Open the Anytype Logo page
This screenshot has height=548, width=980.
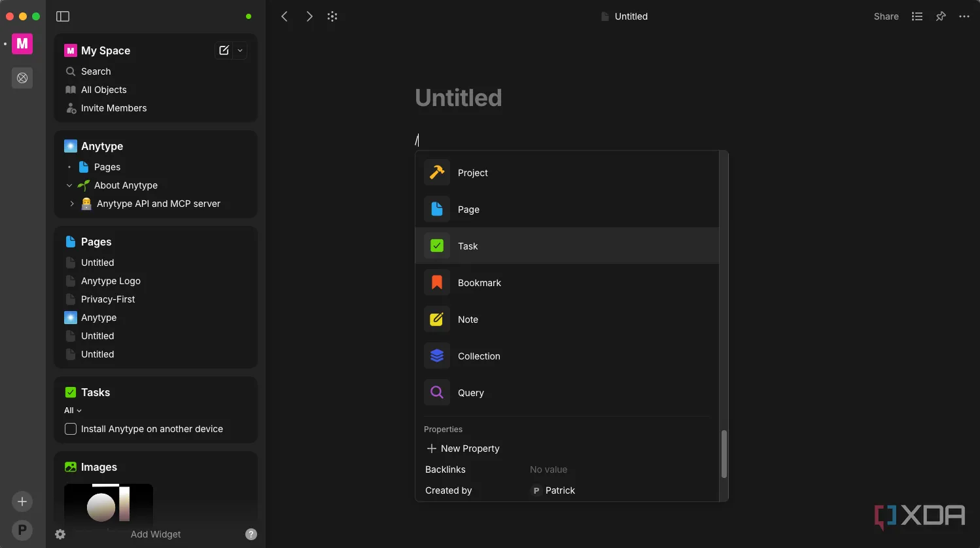coord(111,281)
